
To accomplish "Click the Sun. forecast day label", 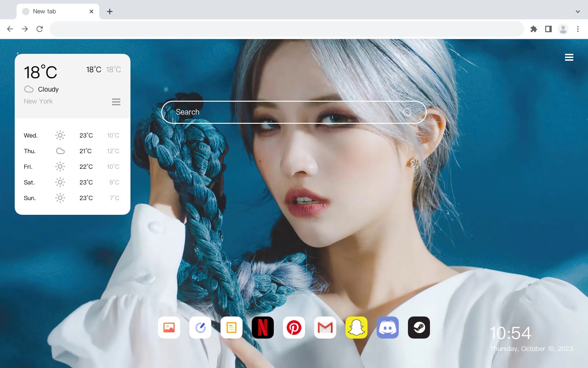I will click(x=30, y=198).
